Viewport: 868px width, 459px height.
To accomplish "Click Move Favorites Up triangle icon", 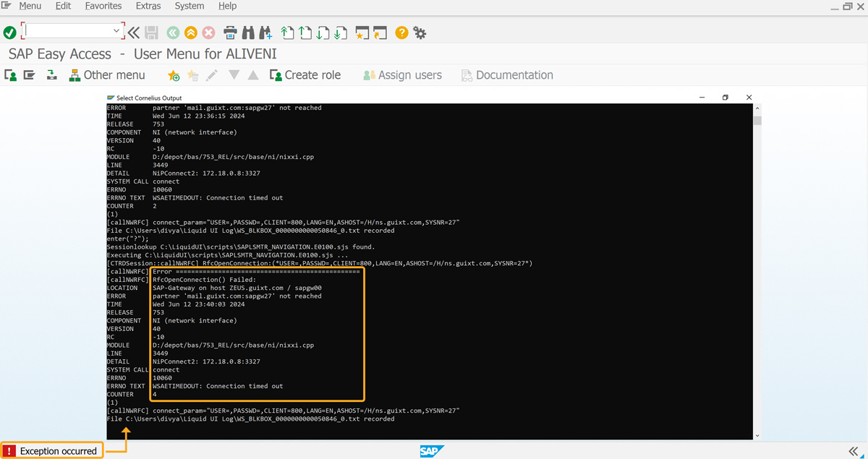I will coord(253,75).
